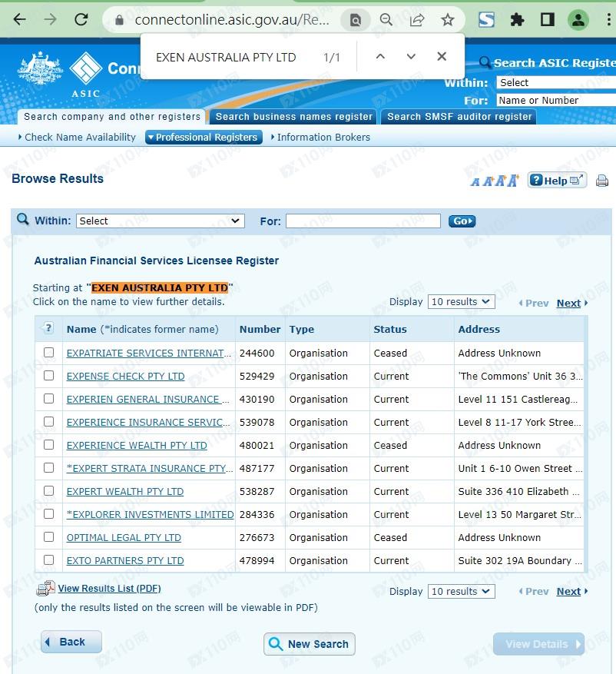Click the find-bar next match arrow
Viewport: 616px width, 674px height.
click(411, 57)
